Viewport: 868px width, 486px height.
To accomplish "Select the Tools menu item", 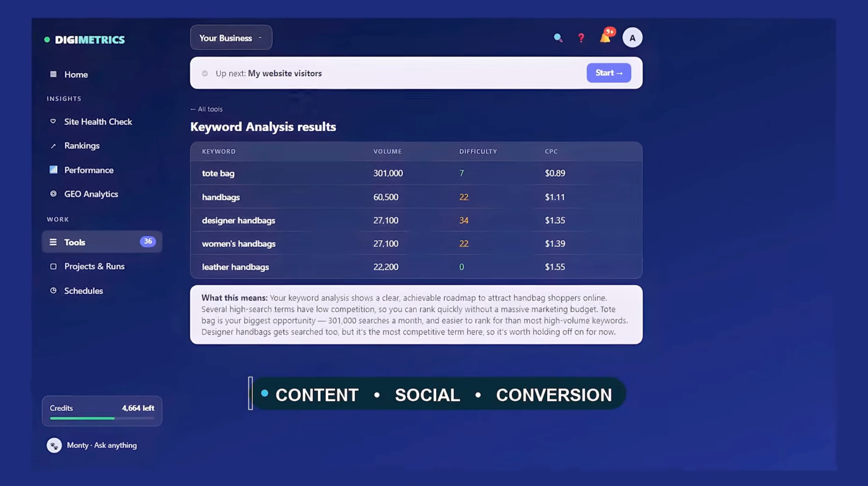I will (x=102, y=242).
